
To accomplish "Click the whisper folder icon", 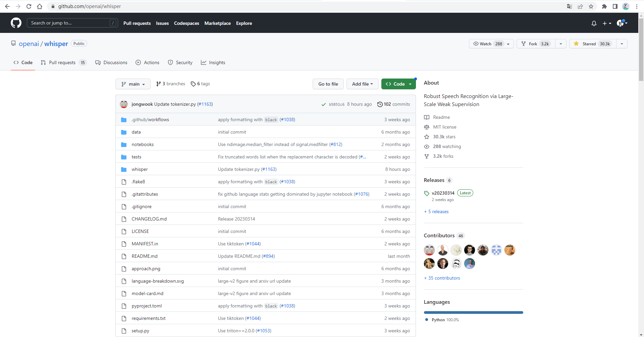I will 124,170.
